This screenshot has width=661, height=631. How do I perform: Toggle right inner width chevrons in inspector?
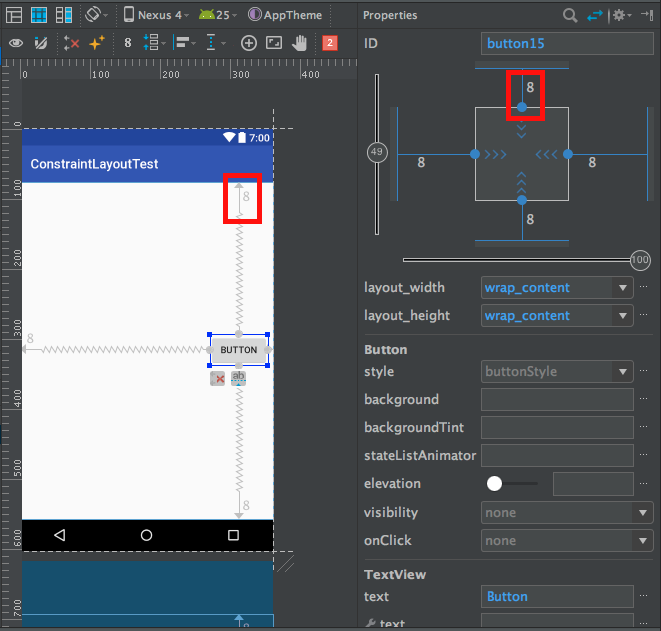pyautogui.click(x=547, y=154)
